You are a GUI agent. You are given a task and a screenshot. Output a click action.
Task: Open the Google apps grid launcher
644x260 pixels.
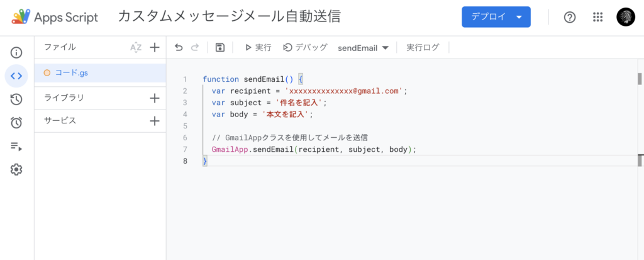pos(597,17)
